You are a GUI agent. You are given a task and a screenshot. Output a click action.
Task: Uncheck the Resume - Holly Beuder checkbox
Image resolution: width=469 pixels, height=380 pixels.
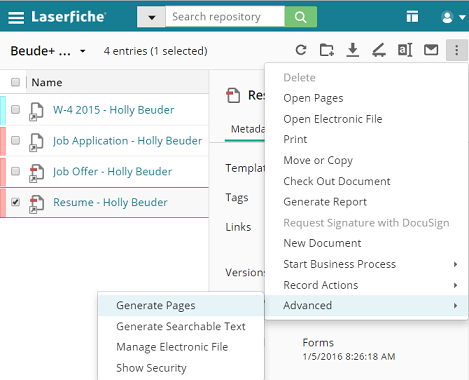click(x=15, y=202)
